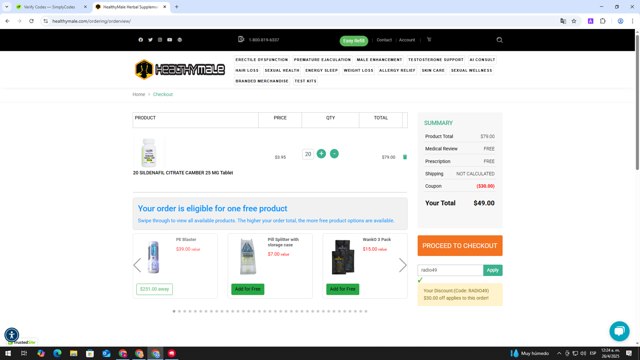
Task: Remove sildenafil item with trash icon
Action: click(405, 157)
